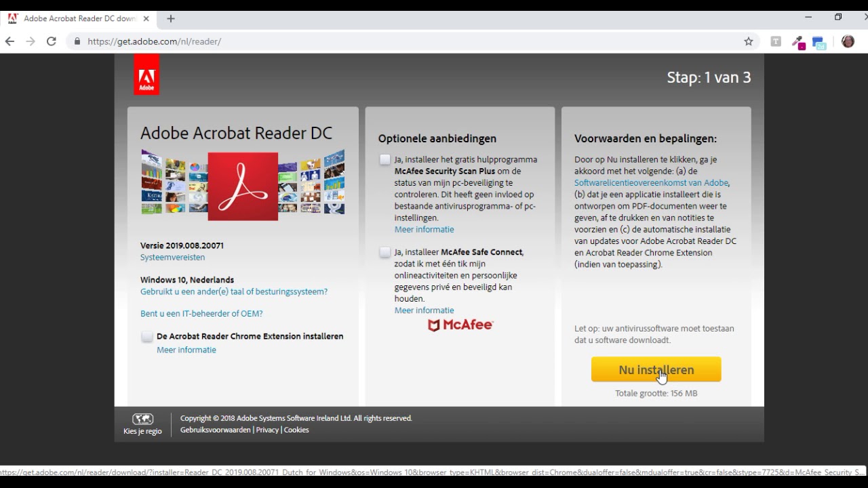Click 'Optionele aanbiedingen' heading
868x488 pixels.
click(x=437, y=138)
